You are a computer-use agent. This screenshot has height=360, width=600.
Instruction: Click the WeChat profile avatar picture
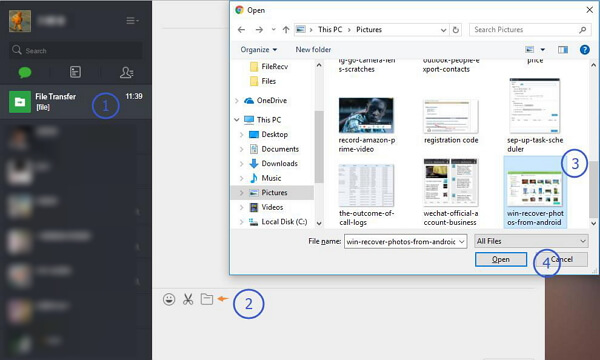(x=20, y=21)
